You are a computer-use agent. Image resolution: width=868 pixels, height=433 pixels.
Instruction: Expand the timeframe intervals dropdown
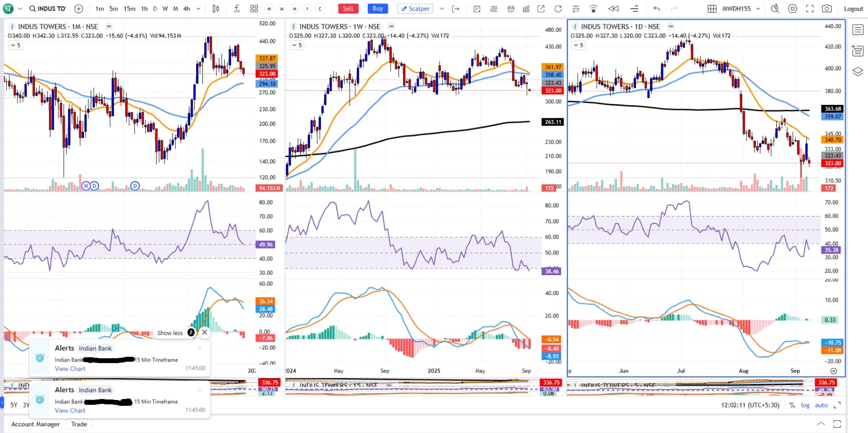[199, 9]
